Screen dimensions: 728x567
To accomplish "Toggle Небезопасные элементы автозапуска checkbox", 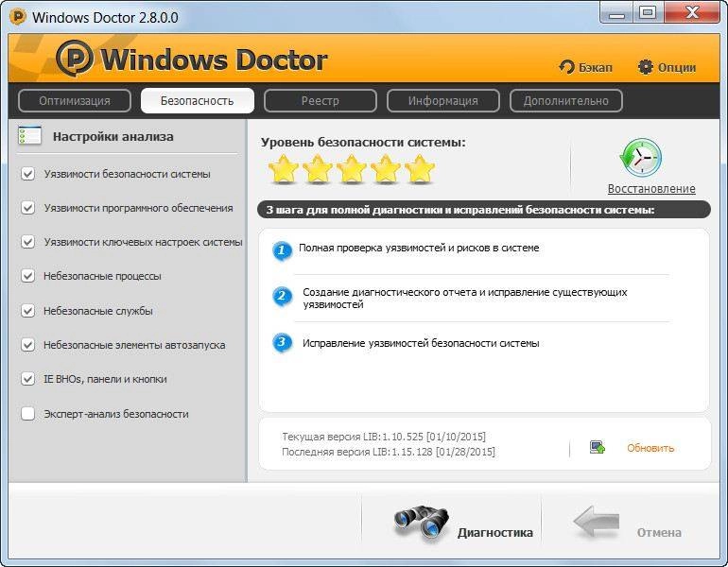I will [x=27, y=345].
